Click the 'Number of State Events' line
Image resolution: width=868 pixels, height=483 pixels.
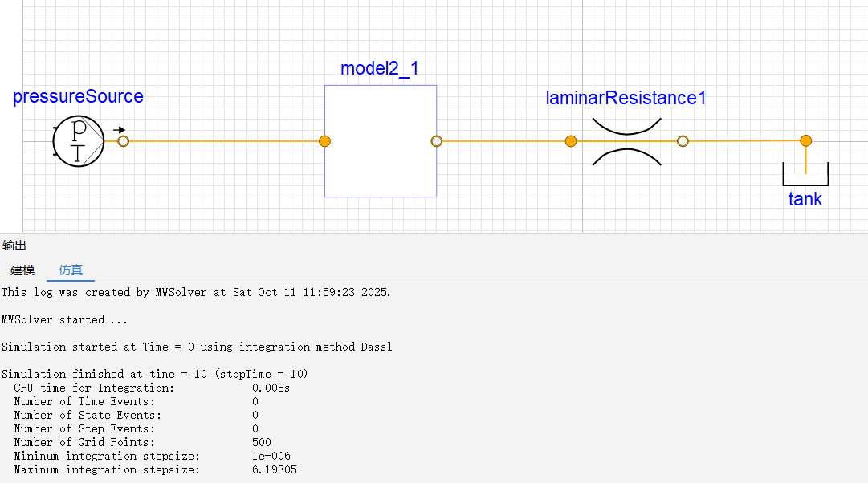[x=137, y=415]
